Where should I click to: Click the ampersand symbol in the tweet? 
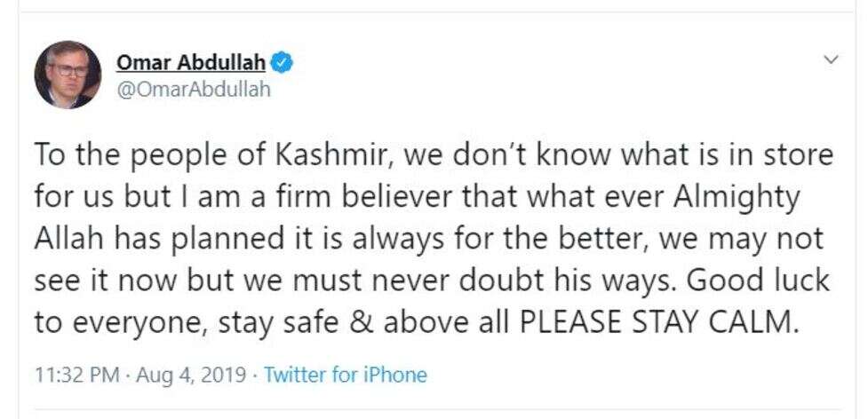tap(361, 323)
